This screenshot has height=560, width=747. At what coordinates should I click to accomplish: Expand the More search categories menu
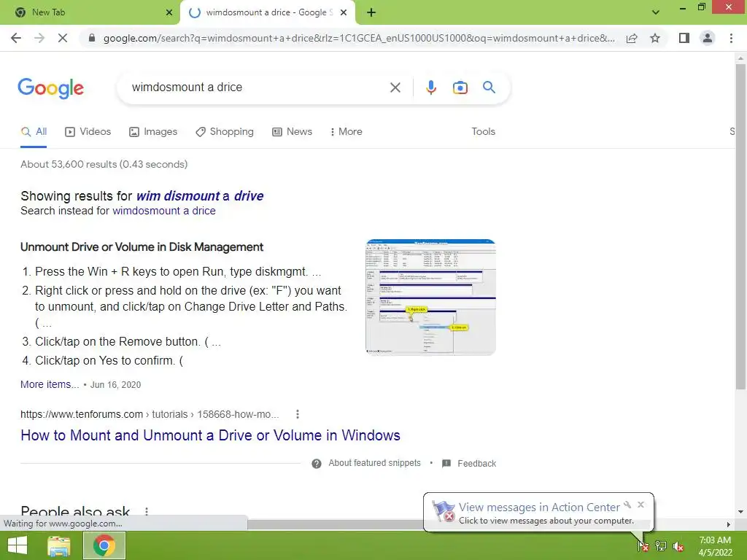(x=347, y=132)
